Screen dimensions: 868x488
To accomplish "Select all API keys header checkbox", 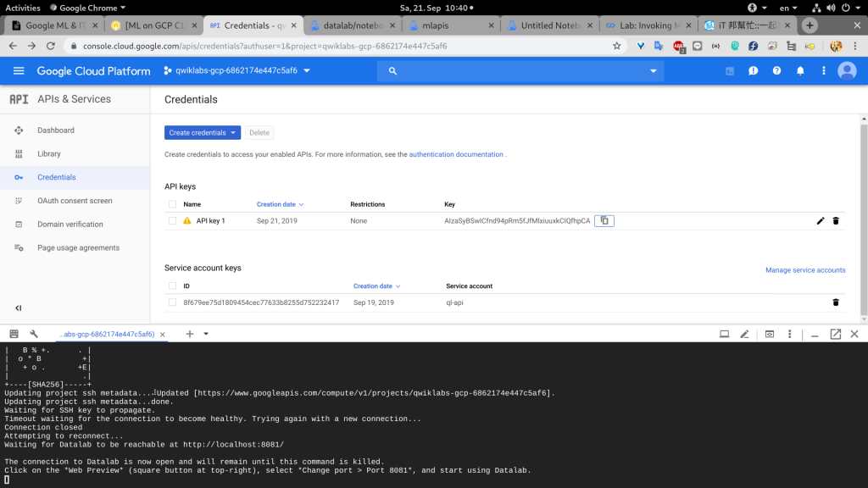I will (173, 204).
